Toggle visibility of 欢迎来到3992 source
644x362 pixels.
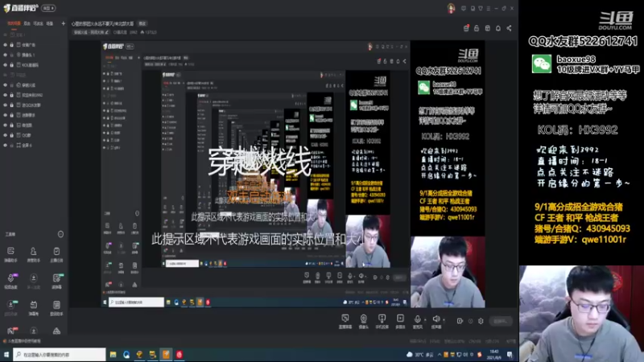[5, 95]
